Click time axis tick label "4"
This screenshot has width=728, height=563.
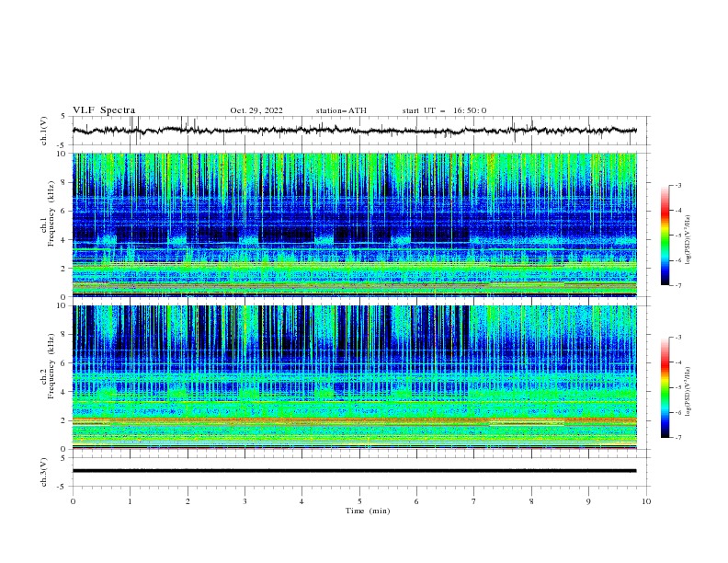tap(302, 501)
